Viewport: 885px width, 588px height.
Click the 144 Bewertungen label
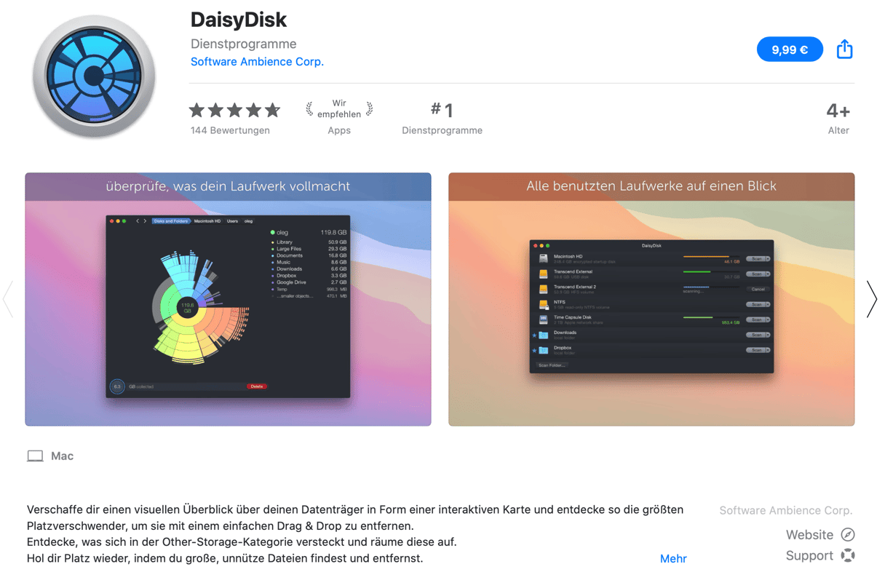click(x=230, y=130)
